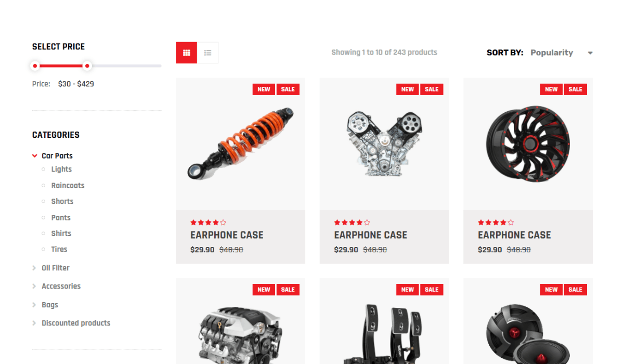
Task: Click the SALE badge on speaker product
Action: (575, 290)
